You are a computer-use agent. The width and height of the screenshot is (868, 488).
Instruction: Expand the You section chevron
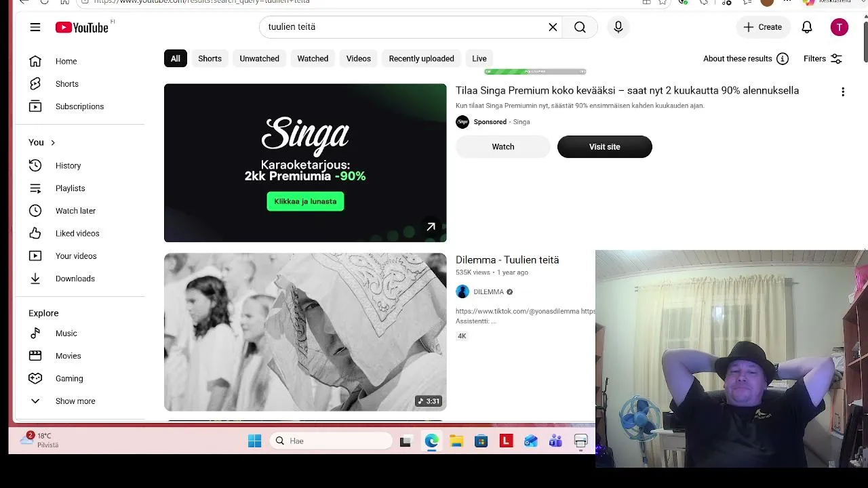click(x=52, y=142)
